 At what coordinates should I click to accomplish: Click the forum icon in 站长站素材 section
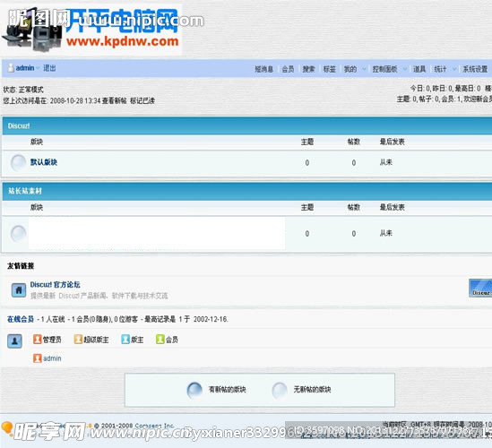tap(18, 234)
